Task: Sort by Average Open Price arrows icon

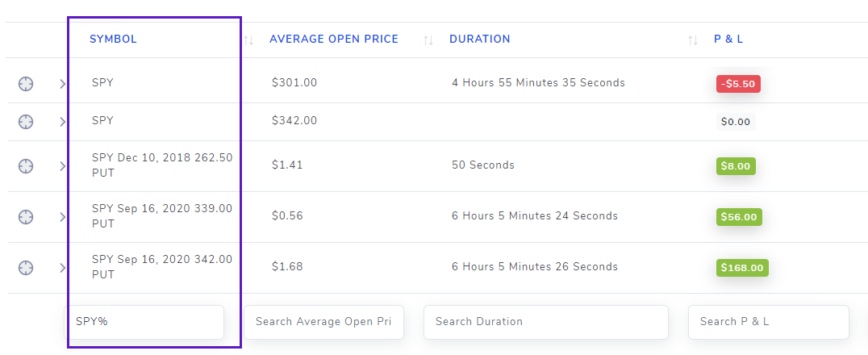Action: [428, 40]
